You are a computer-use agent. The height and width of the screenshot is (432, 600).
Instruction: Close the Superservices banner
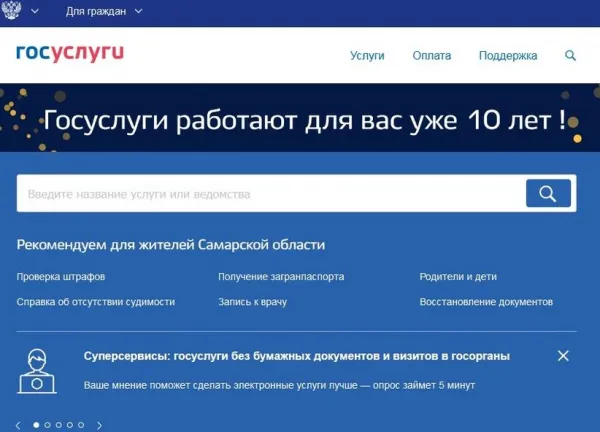point(563,356)
